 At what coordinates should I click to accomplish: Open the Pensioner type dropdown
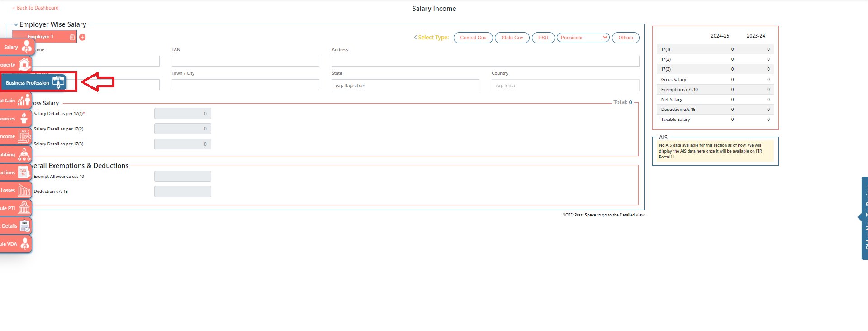point(583,38)
